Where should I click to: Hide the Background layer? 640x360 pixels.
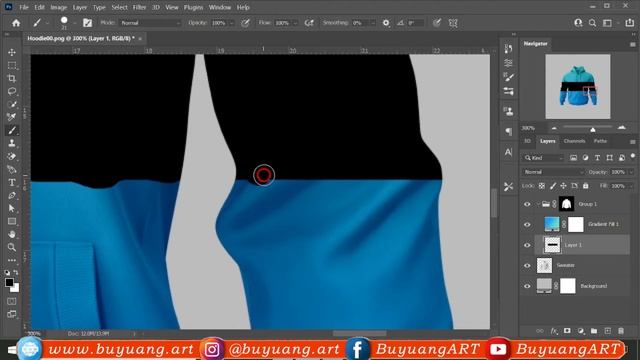(527, 286)
